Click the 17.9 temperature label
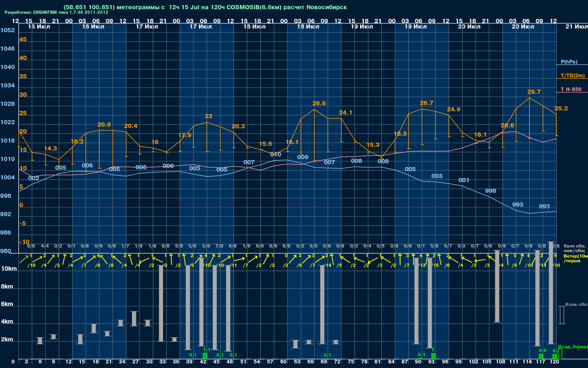The height and width of the screenshot is (368, 588). (185, 135)
